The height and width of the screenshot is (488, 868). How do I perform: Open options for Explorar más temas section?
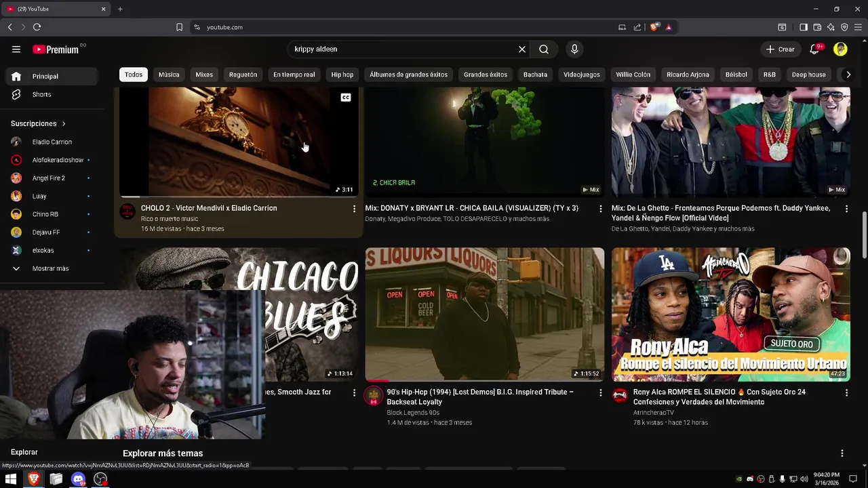[x=842, y=453]
